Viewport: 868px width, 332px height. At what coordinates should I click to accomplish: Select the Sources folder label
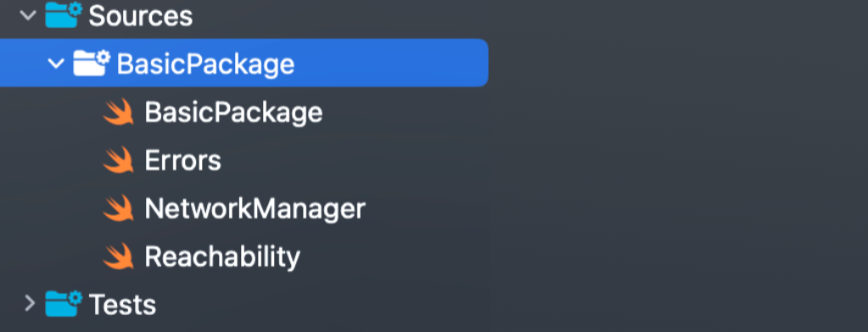pos(141,16)
